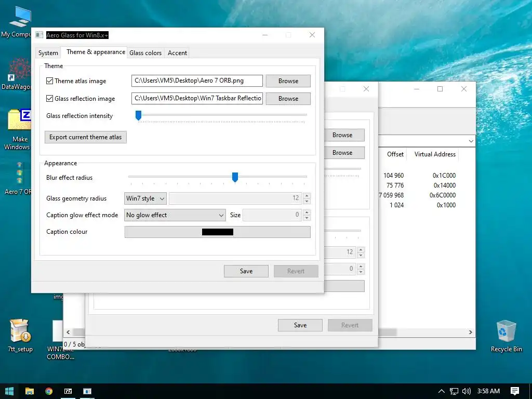Open the Caption colour black swatch

pos(218,232)
